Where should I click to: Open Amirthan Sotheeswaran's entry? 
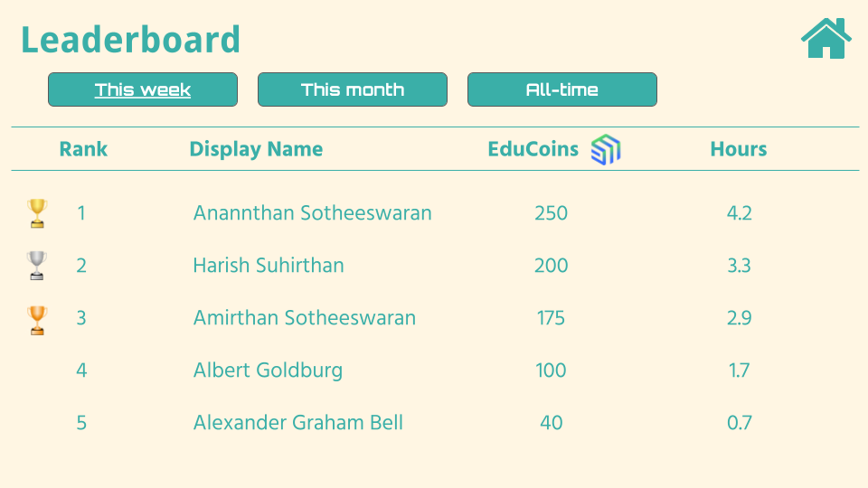[x=305, y=318]
